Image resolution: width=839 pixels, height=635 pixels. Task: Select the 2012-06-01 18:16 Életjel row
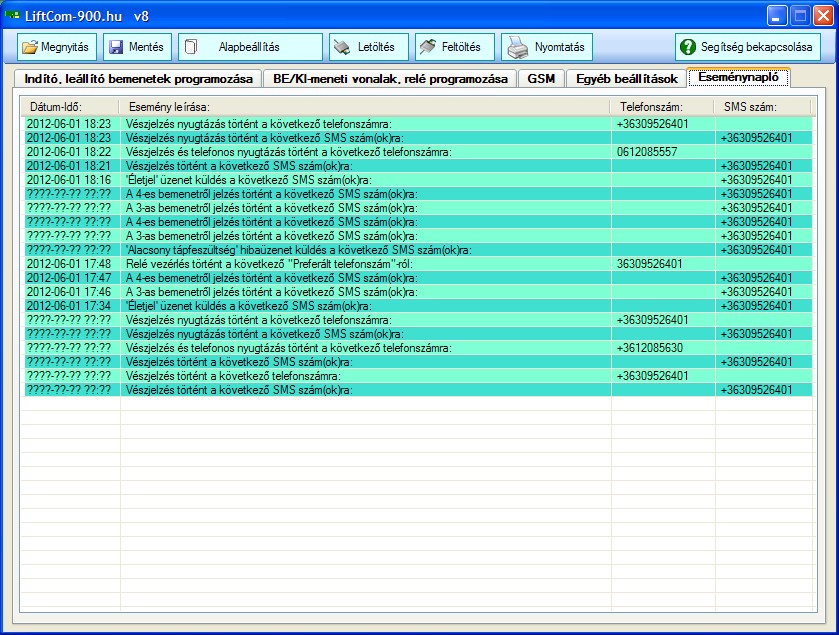coord(417,180)
